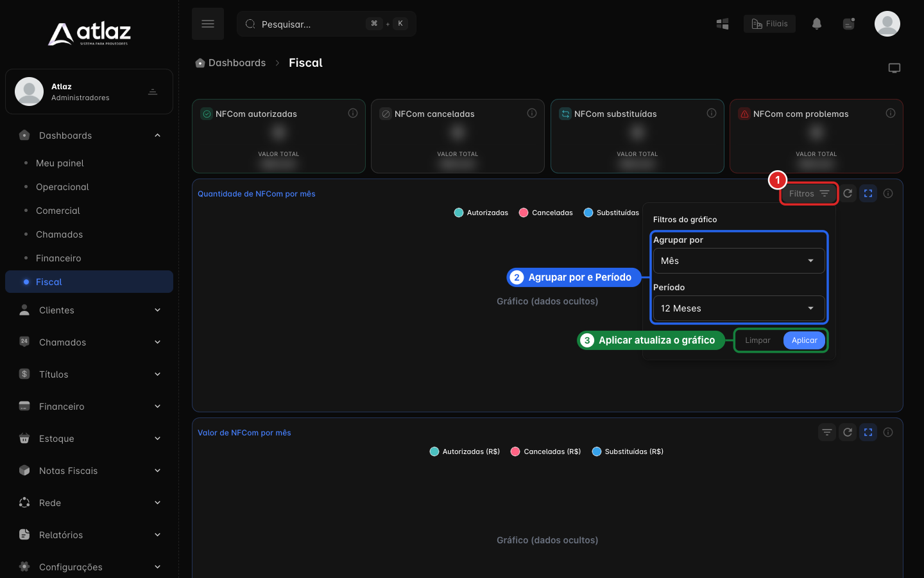Click the Limpar button
The width and height of the screenshot is (924, 578).
[758, 340]
